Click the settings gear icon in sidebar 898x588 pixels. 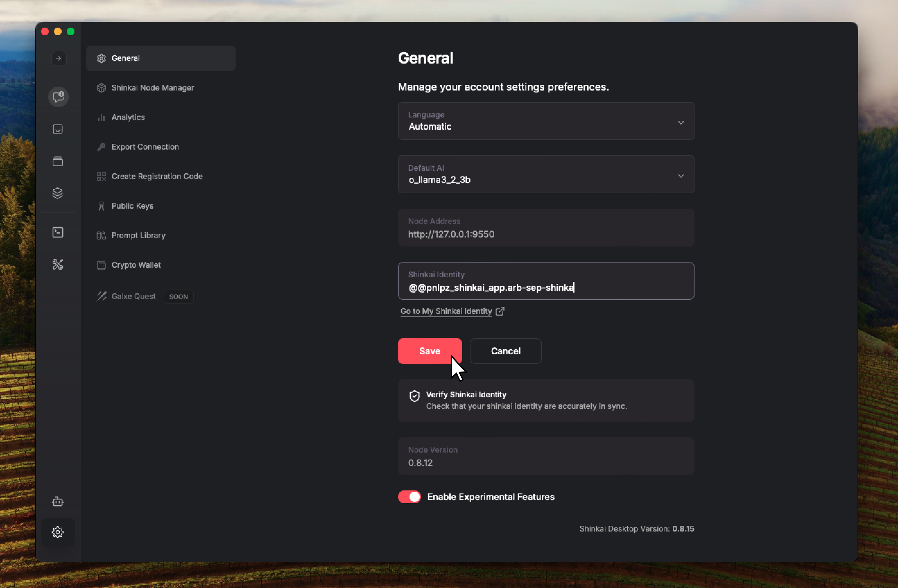coord(58,532)
